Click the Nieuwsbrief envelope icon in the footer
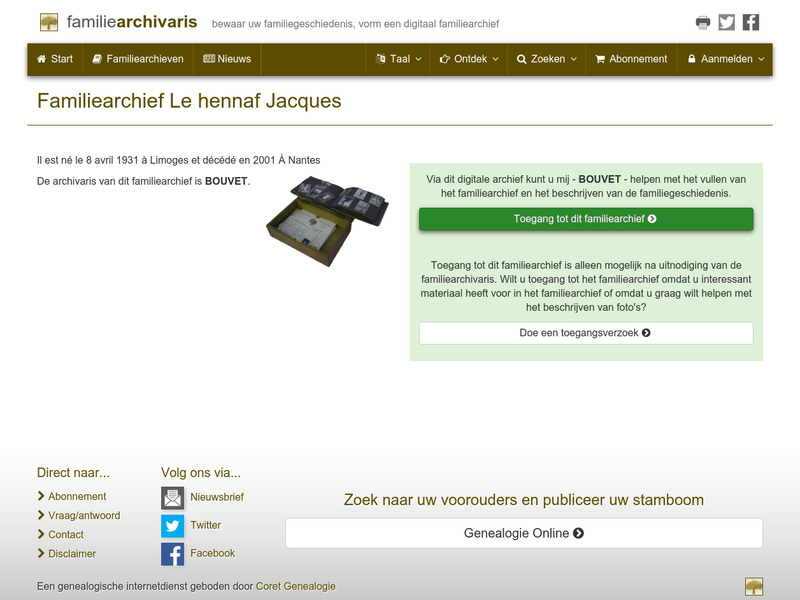The height and width of the screenshot is (600, 800). [x=172, y=496]
